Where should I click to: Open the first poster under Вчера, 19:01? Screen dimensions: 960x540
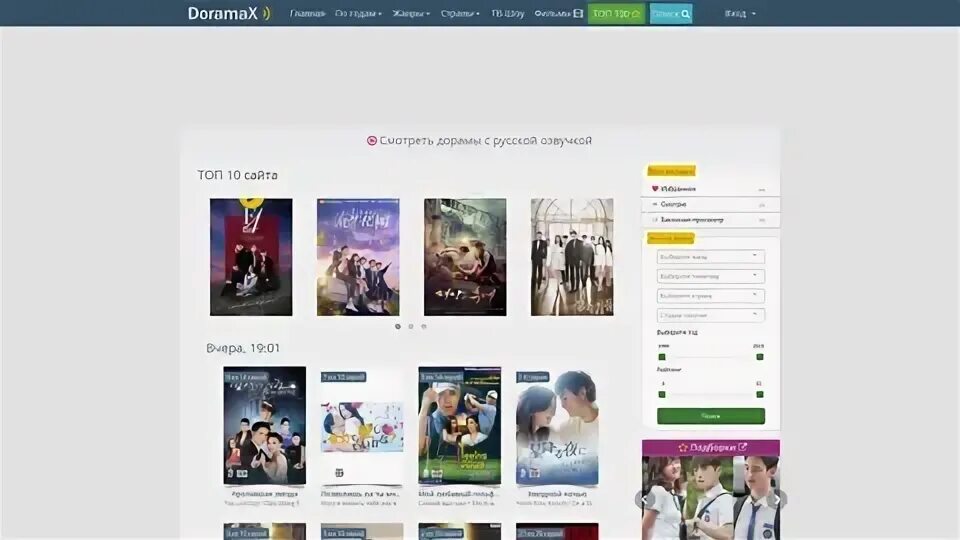tap(264, 426)
